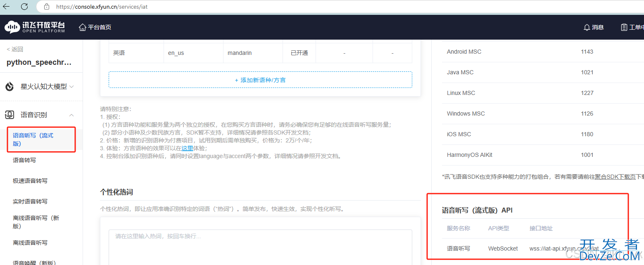Click the WebSocket API type cell

(x=503, y=248)
